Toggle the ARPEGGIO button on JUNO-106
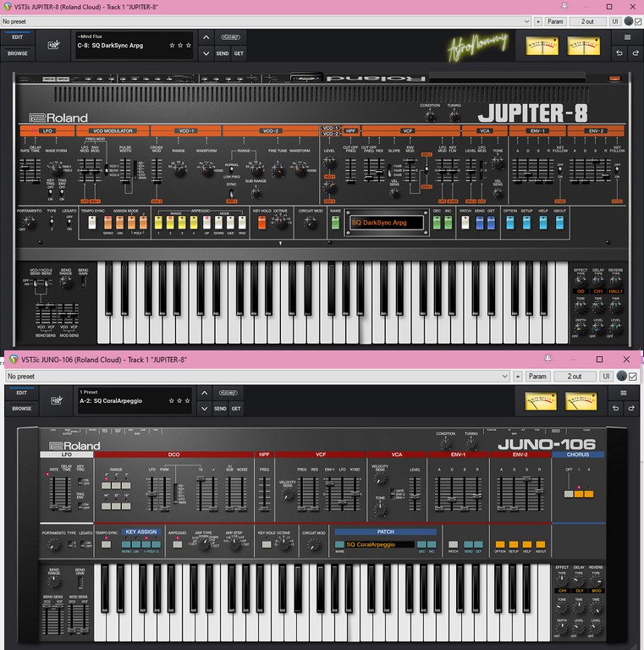 coord(177,544)
